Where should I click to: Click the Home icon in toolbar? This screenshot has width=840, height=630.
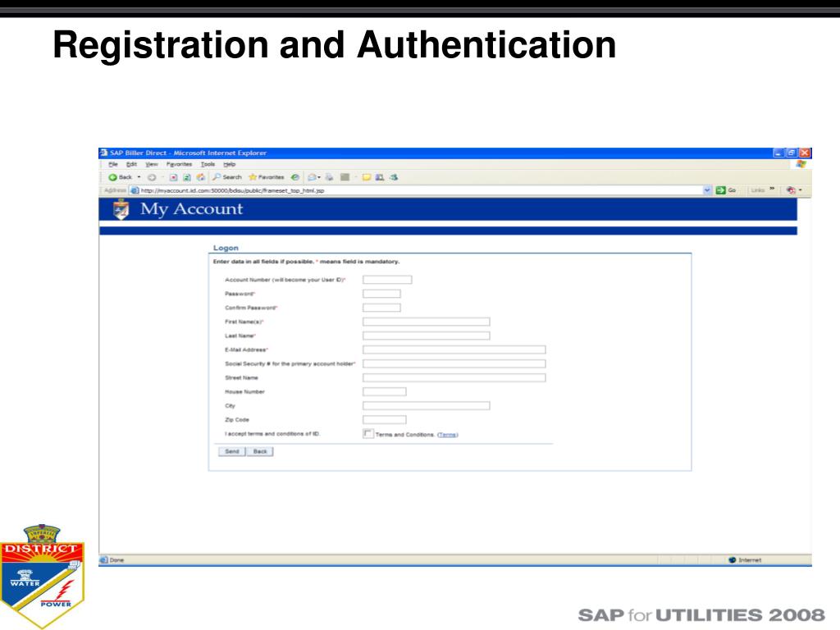click(201, 177)
